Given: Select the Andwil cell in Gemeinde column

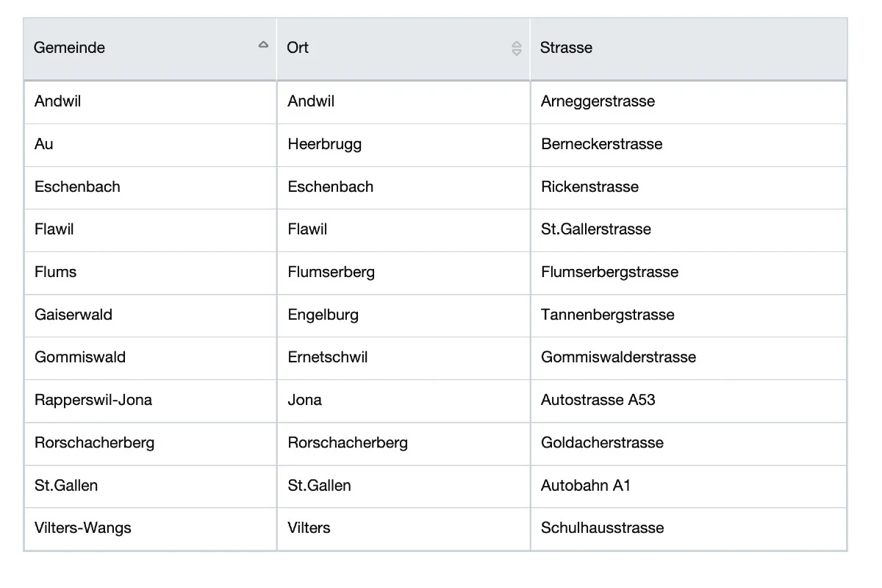Looking at the screenshot, I should (150, 102).
